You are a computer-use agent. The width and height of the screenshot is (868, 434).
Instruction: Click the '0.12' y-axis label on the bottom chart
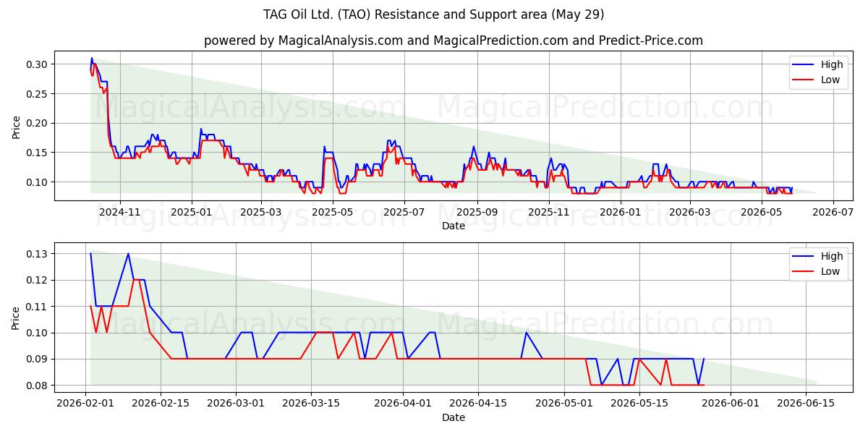tap(38, 280)
